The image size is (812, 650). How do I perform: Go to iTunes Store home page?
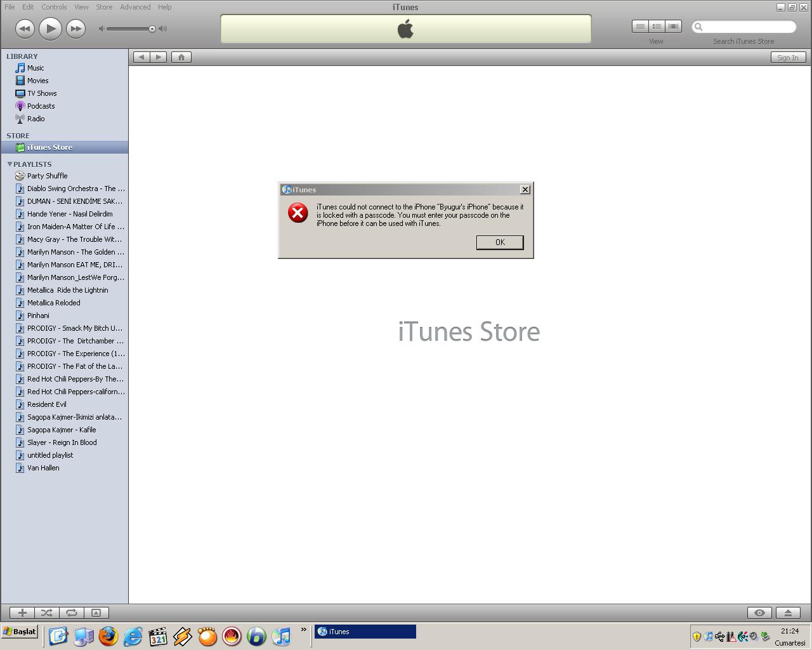(181, 57)
